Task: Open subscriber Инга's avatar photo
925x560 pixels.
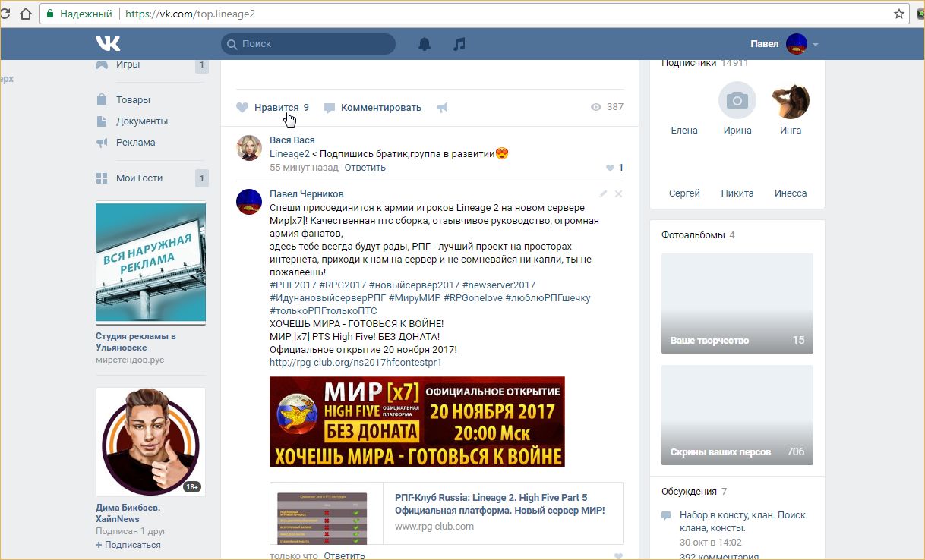Action: coord(791,100)
